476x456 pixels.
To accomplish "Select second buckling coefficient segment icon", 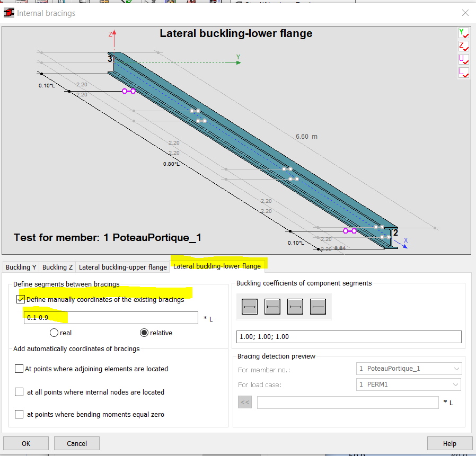I will pyautogui.click(x=272, y=306).
